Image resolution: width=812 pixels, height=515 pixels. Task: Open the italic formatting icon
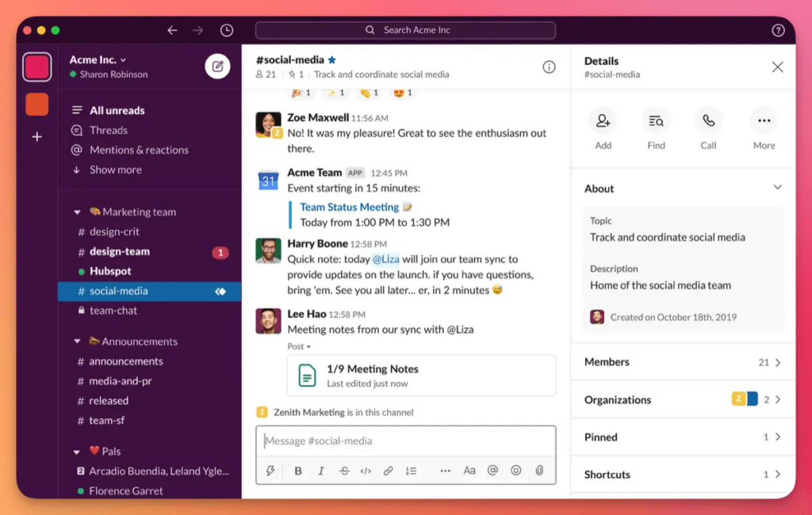click(321, 470)
